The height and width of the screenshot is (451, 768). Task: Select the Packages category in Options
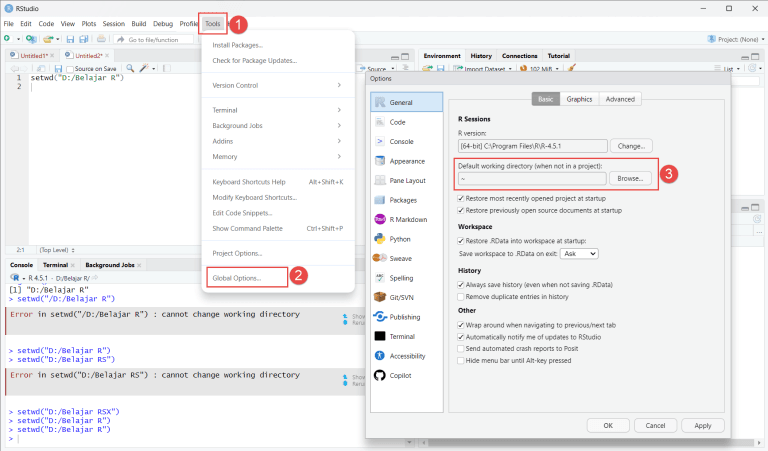pyautogui.click(x=407, y=200)
